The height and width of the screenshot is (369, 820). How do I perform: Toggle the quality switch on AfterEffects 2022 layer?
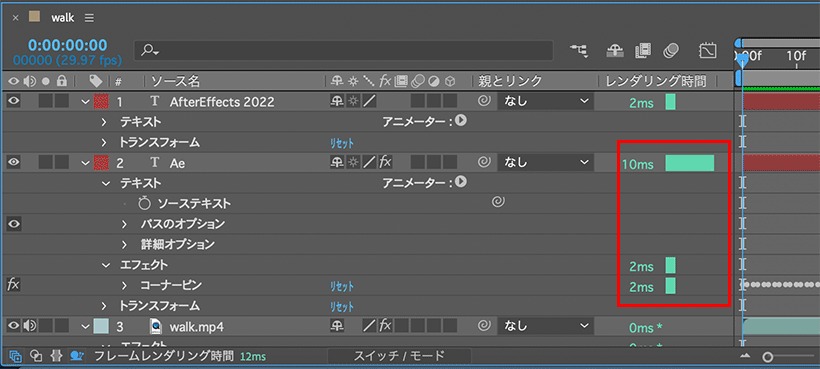tap(370, 101)
